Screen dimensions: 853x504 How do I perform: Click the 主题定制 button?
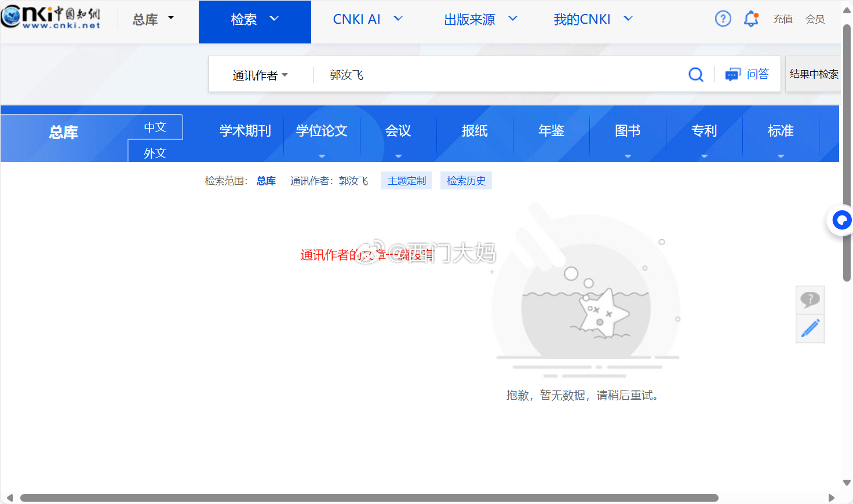(406, 181)
